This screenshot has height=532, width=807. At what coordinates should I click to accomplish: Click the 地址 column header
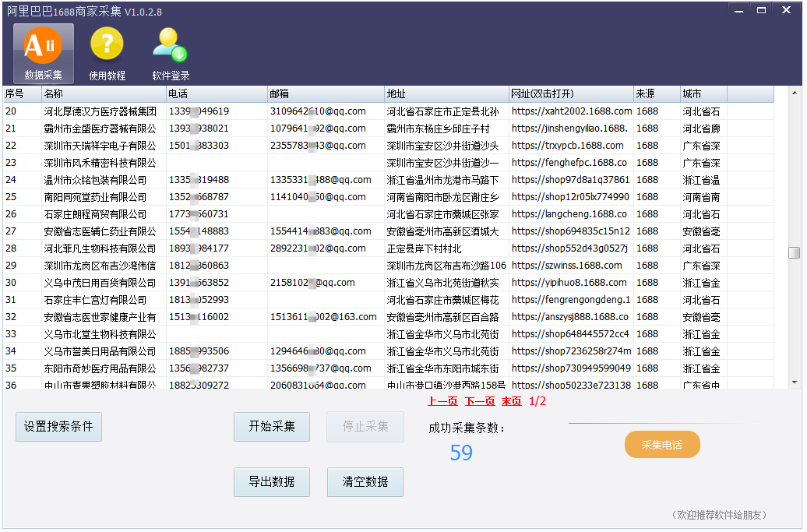pos(446,94)
